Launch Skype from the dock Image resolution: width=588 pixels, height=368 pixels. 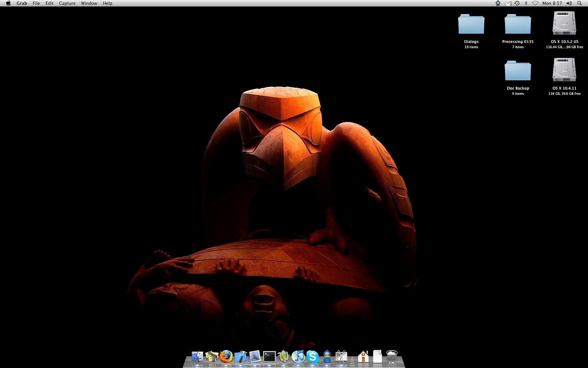pyautogui.click(x=312, y=357)
